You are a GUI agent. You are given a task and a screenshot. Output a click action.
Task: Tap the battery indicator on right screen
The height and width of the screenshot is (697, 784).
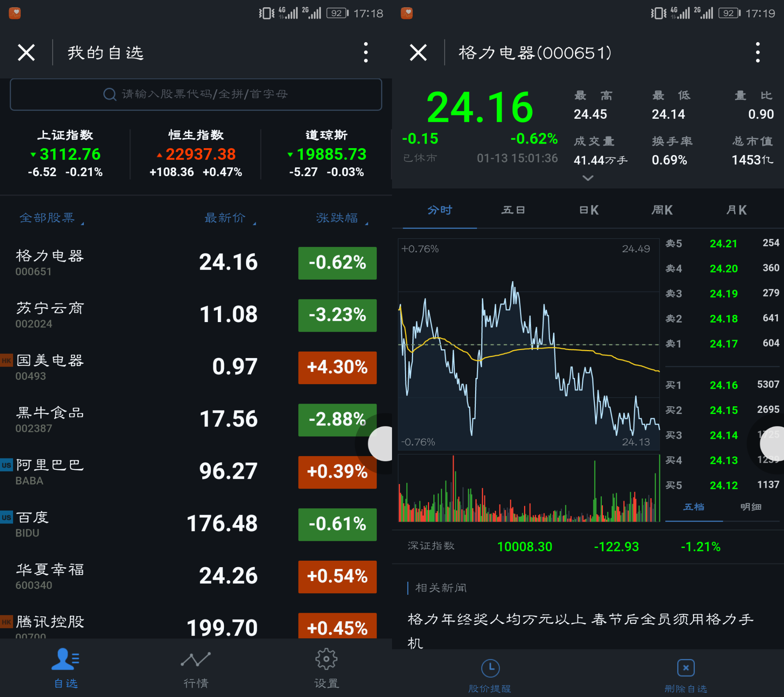click(x=729, y=13)
